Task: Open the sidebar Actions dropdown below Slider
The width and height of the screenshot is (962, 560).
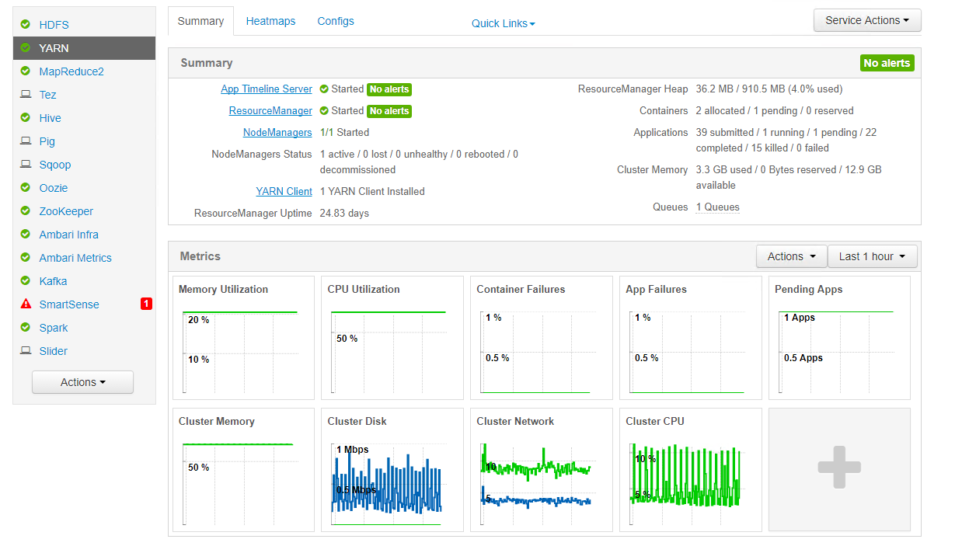Action: click(x=82, y=382)
